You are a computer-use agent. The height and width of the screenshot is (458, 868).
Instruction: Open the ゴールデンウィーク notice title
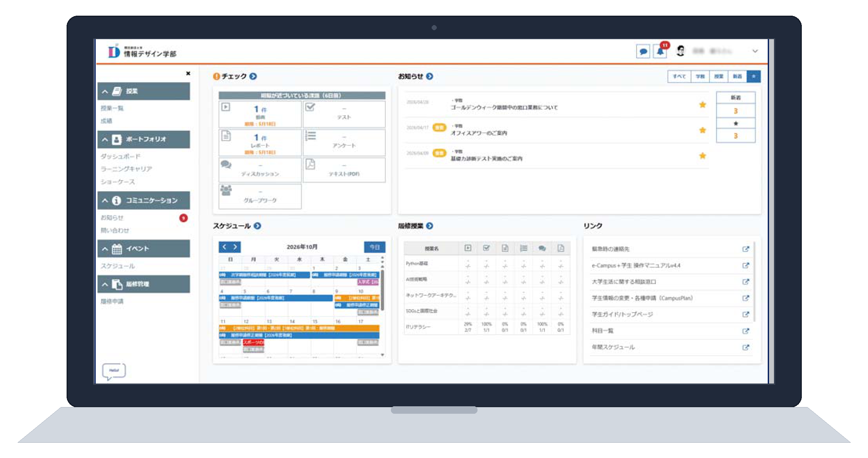coord(504,107)
